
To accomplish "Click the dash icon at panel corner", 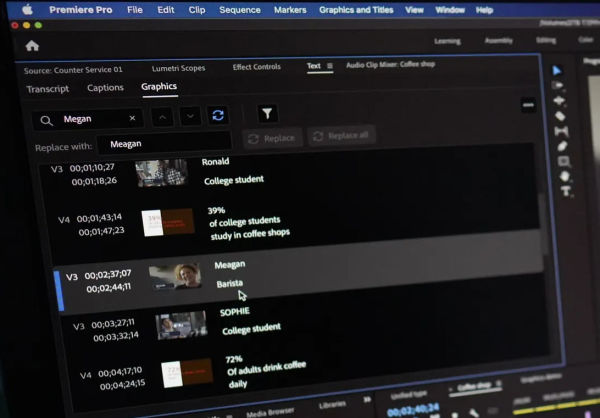I will click(528, 105).
